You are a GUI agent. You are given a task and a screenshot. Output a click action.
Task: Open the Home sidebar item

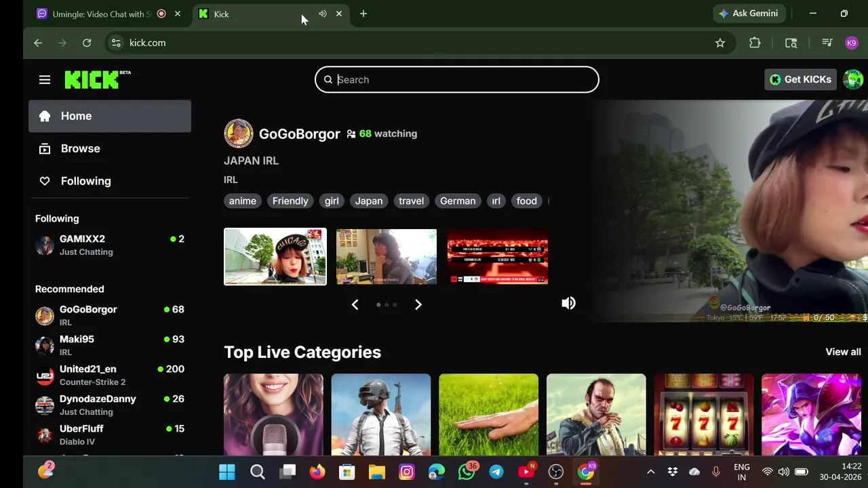click(x=110, y=116)
